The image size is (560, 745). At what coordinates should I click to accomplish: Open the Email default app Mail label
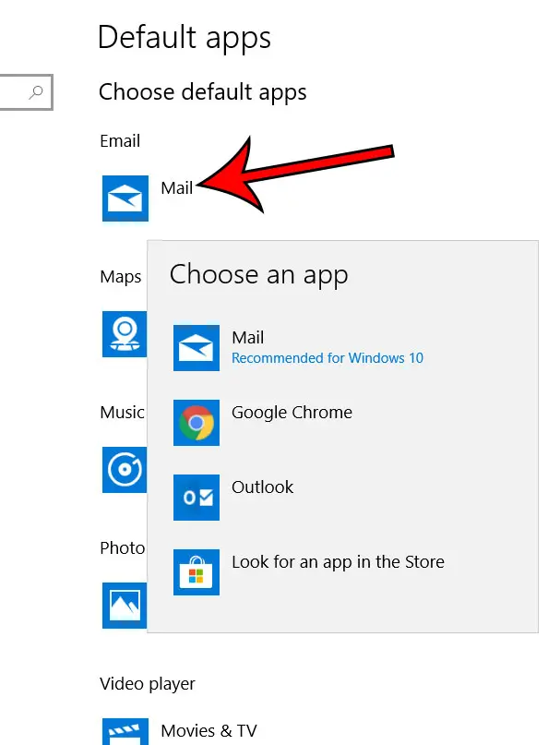177,187
